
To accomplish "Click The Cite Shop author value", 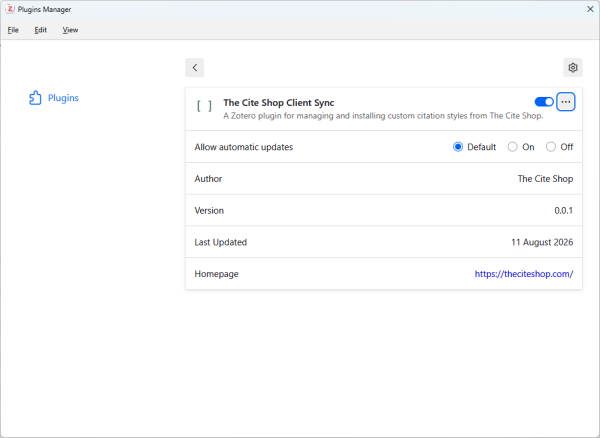I will click(x=545, y=179).
